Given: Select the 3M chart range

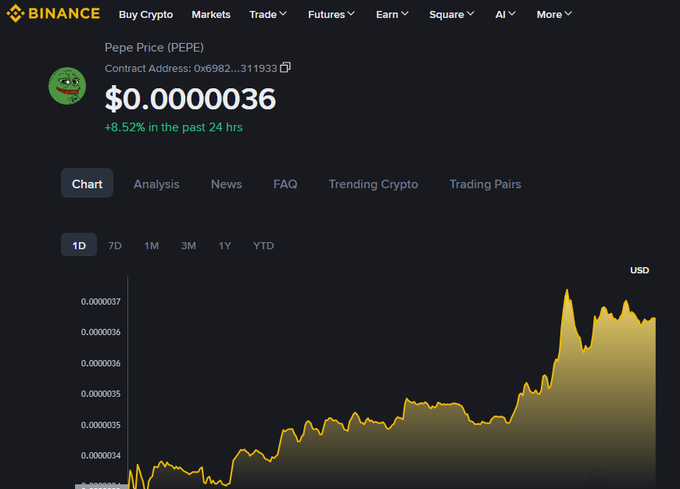Looking at the screenshot, I should pos(188,245).
